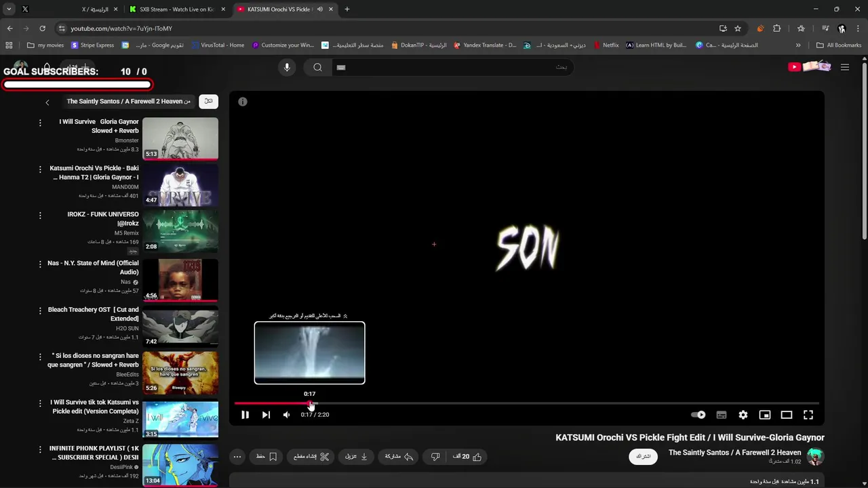The image size is (868, 488).
Task: Open the player settings gear
Action: pos(743,415)
